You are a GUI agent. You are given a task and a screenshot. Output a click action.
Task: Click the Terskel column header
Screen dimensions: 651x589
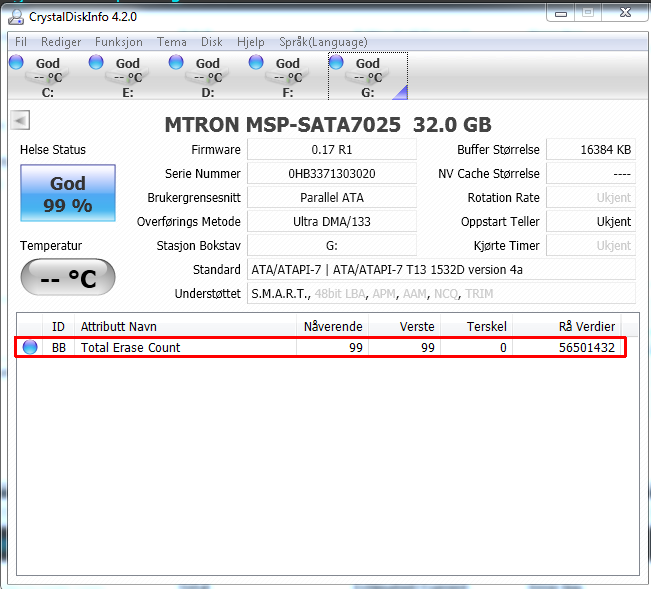(477, 326)
